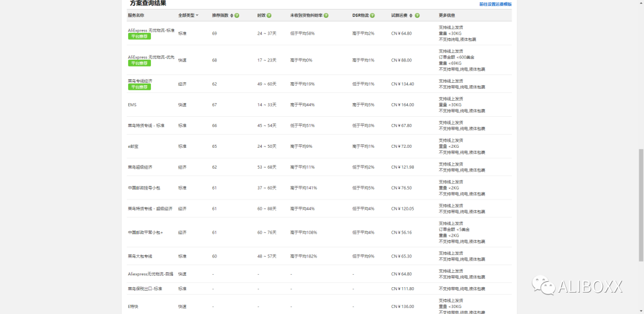
Task: Open the 全部类型 filter dropdown
Action: 188,15
